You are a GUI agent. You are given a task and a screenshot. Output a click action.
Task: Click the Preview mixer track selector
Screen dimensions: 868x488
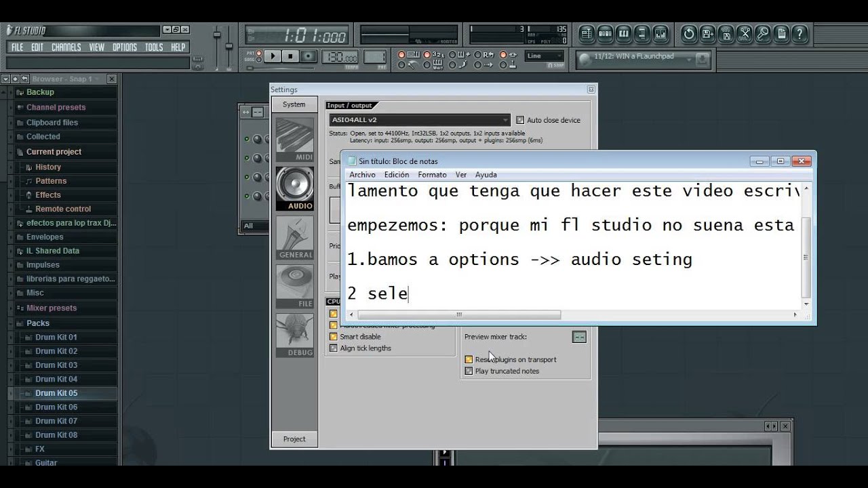(x=579, y=337)
